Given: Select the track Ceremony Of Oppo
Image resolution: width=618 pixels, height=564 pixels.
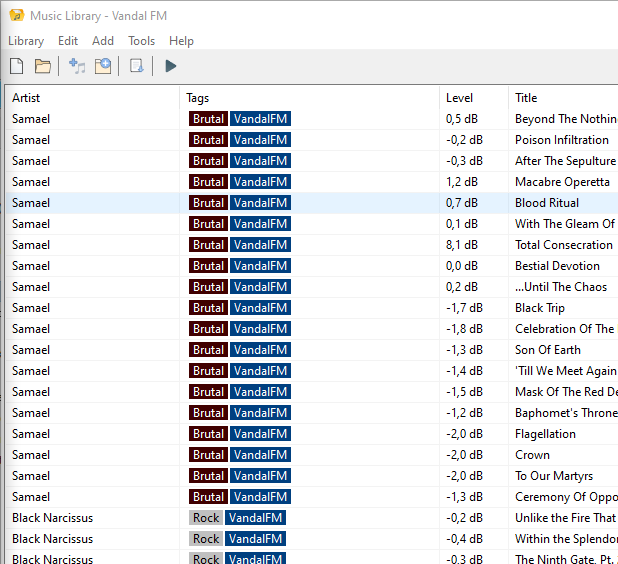Looking at the screenshot, I should pos(566,497).
